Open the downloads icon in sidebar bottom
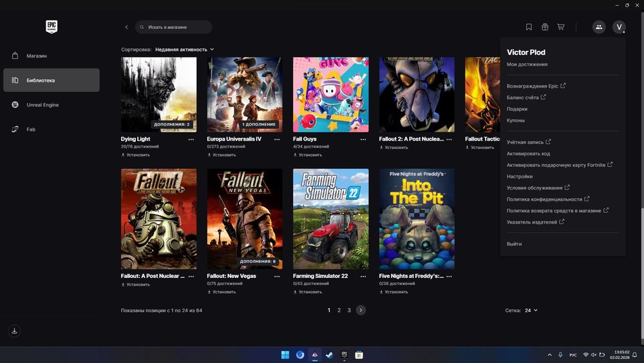The image size is (644, 363). tap(14, 331)
